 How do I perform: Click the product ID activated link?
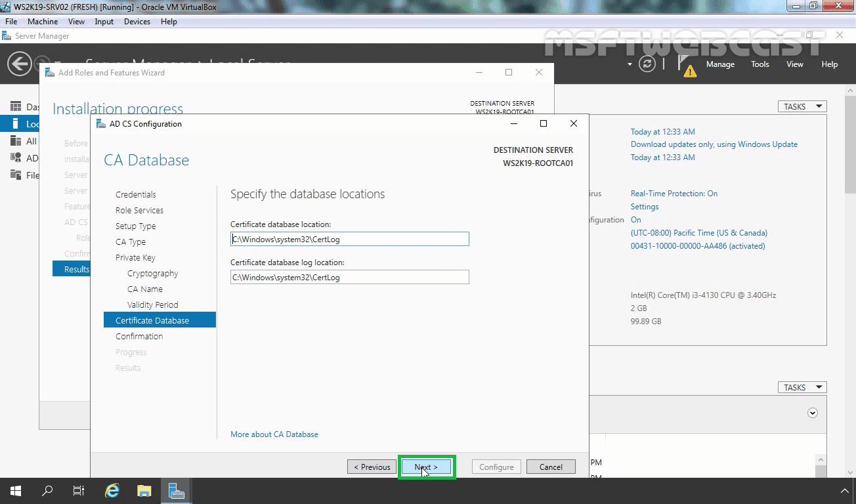click(x=698, y=246)
